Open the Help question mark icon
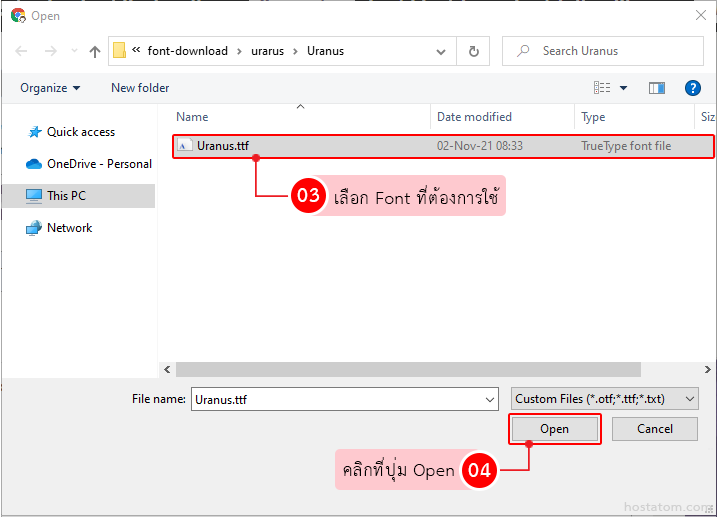 pos(692,88)
